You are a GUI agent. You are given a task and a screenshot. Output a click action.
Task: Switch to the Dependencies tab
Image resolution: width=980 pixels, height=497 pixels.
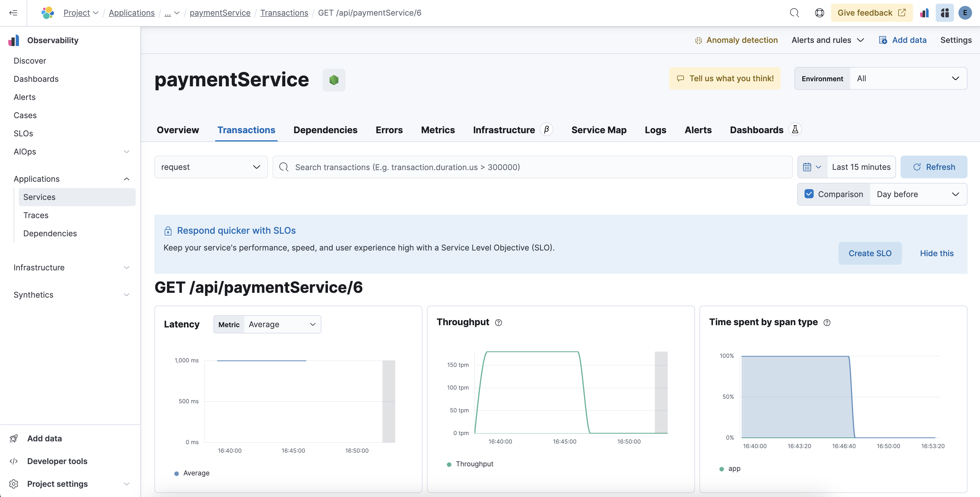pyautogui.click(x=325, y=130)
